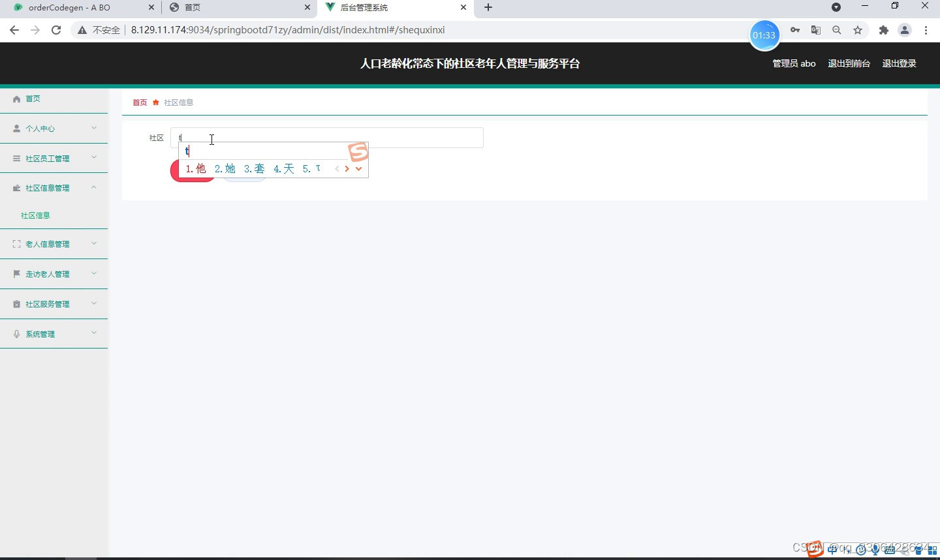Click 退出登录 to log out
Viewport: 940px width, 560px height.
[900, 63]
